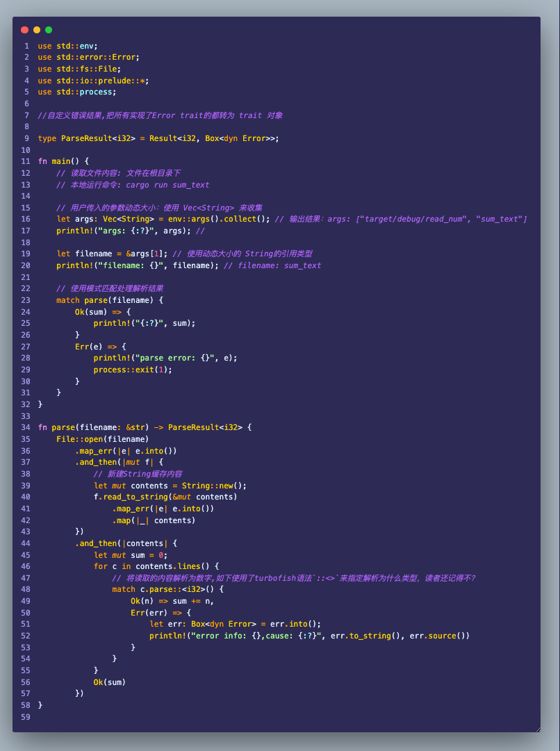Click the line 'use std::env;'
The width and height of the screenshot is (560, 751).
click(x=67, y=46)
